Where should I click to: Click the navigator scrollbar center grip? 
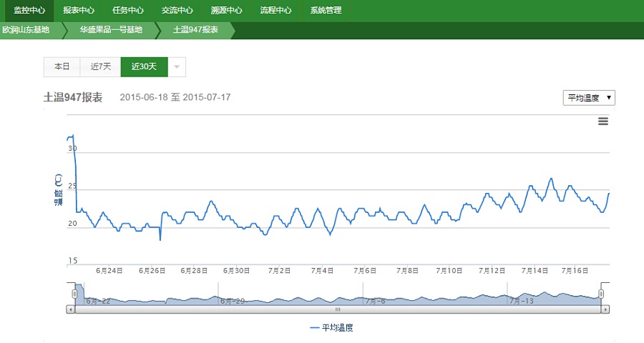point(338,309)
